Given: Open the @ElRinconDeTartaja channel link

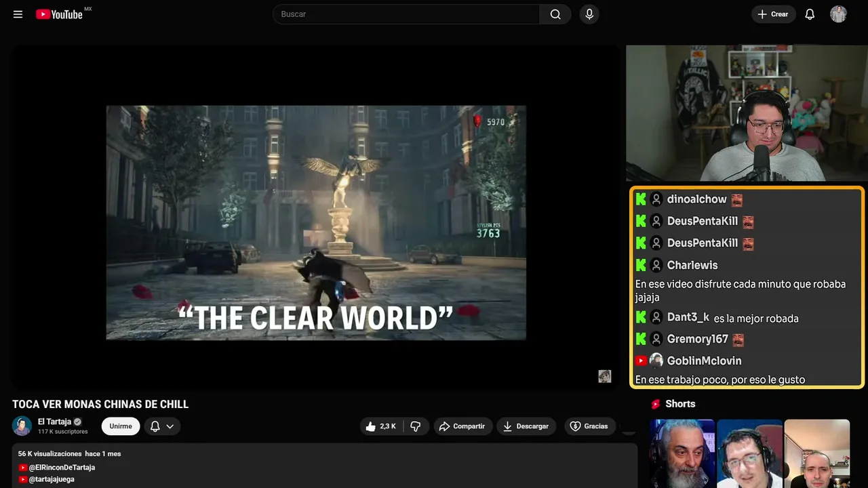Looking at the screenshot, I should click(x=61, y=468).
